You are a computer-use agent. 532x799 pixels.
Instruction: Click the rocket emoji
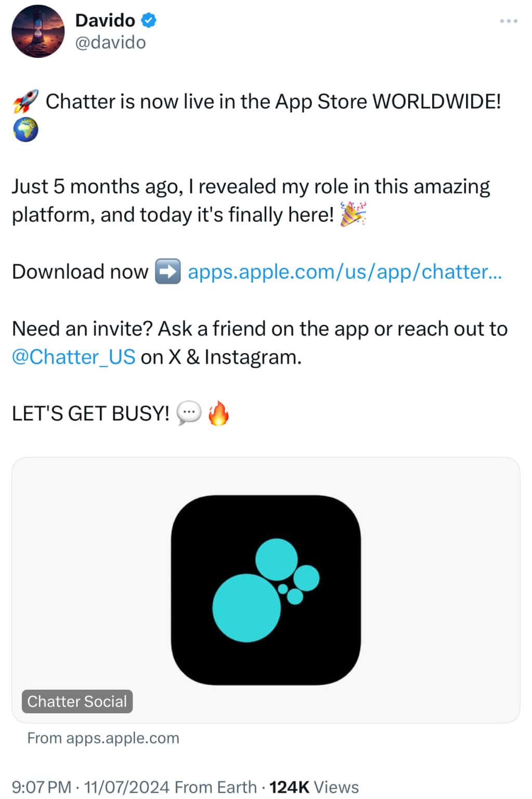(25, 101)
